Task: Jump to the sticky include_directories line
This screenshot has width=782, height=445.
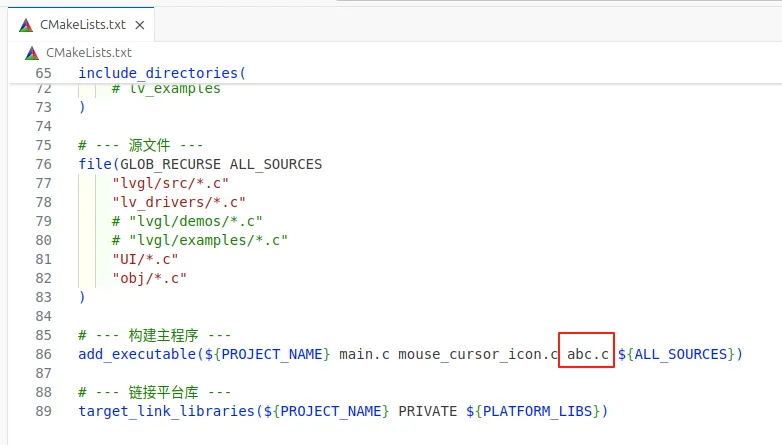Action: click(x=161, y=73)
